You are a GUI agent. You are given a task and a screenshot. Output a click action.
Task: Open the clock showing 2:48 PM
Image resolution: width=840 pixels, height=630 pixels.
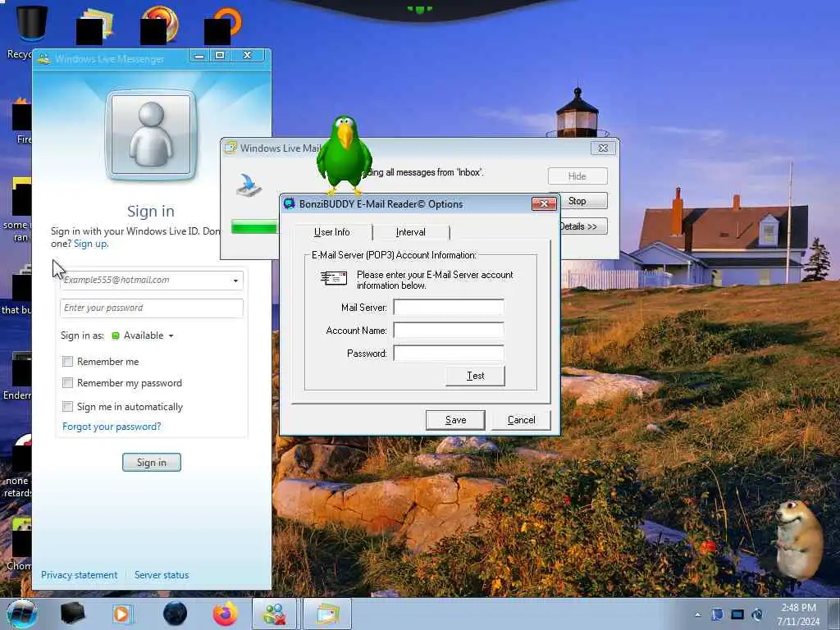click(798, 614)
